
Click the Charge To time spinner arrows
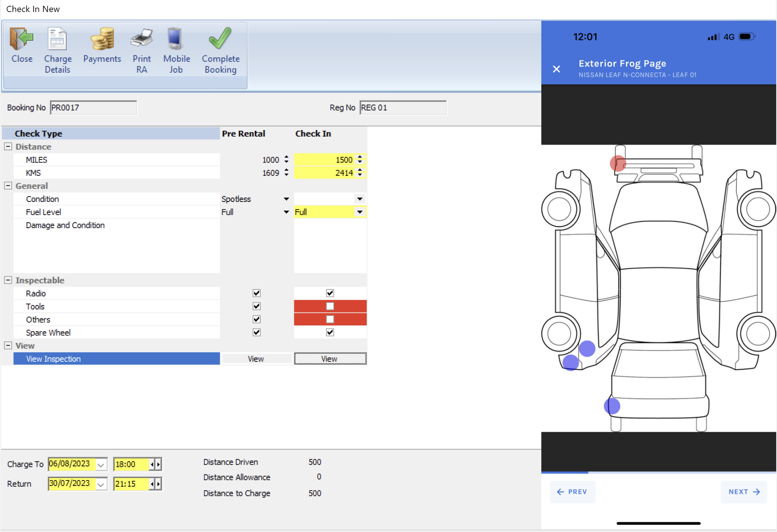155,464
